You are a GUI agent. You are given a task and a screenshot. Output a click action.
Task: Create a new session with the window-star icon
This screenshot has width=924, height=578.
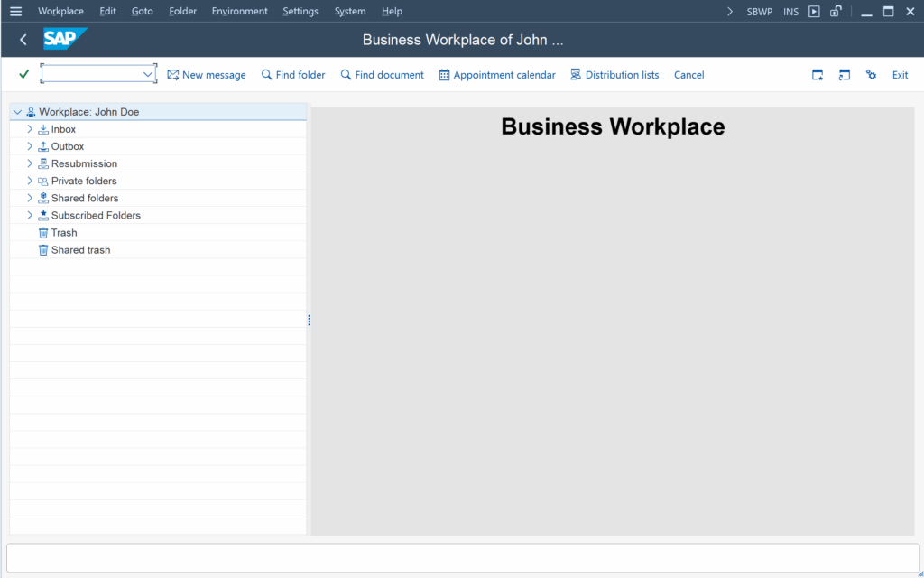tap(817, 75)
